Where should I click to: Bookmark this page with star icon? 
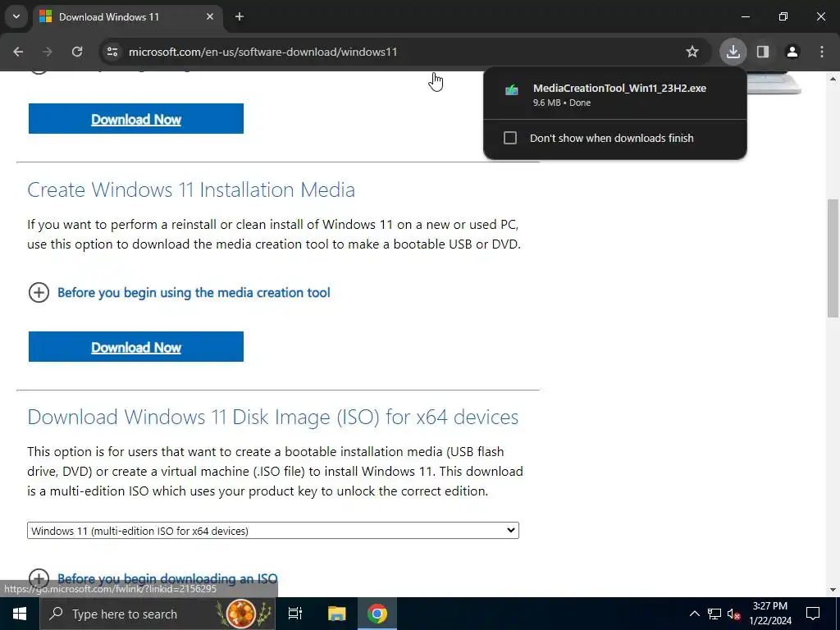(692, 52)
